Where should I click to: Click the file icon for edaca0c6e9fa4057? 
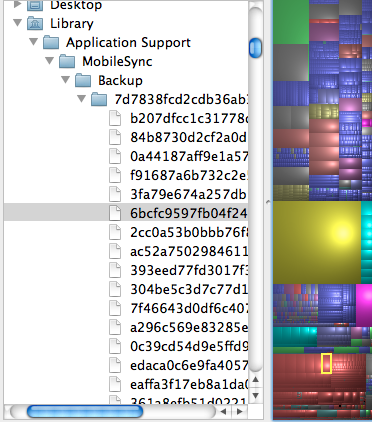click(x=115, y=365)
